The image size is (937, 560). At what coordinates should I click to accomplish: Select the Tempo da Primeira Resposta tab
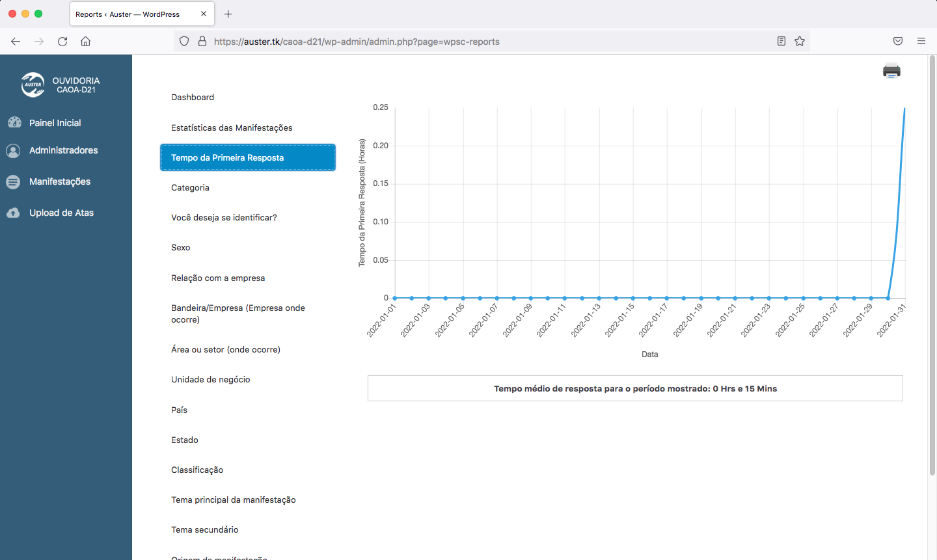pyautogui.click(x=247, y=157)
